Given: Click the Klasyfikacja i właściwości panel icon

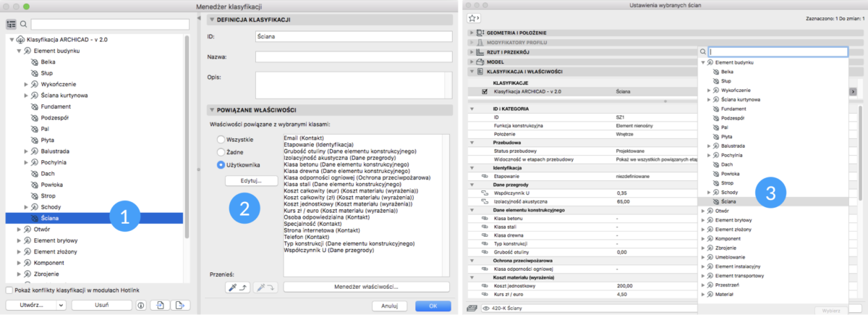Looking at the screenshot, I should click(x=480, y=72).
